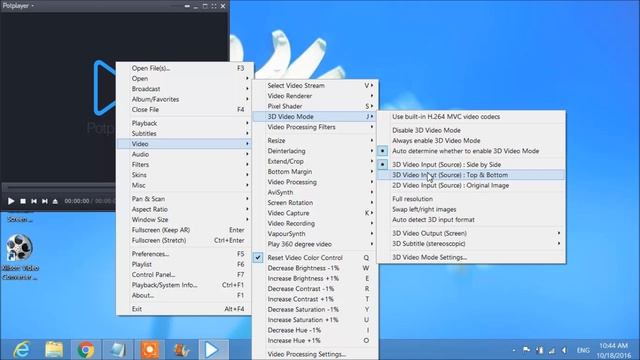640x360 pixels.
Task: Open Control Panel... entry
Action: pyautogui.click(x=185, y=275)
